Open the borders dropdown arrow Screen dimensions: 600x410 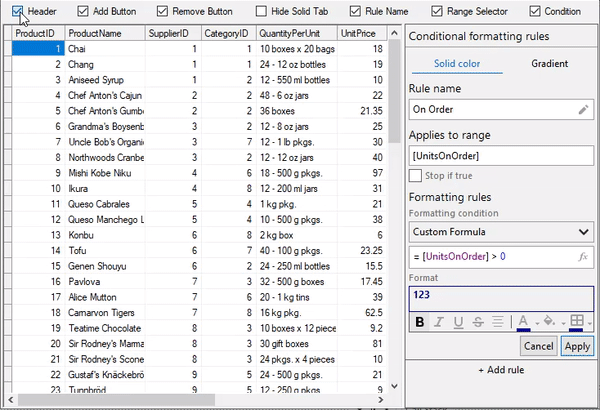tap(589, 322)
